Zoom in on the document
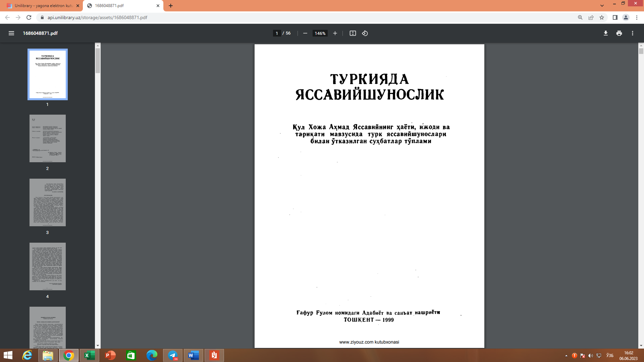Image resolution: width=644 pixels, height=362 pixels. point(335,33)
